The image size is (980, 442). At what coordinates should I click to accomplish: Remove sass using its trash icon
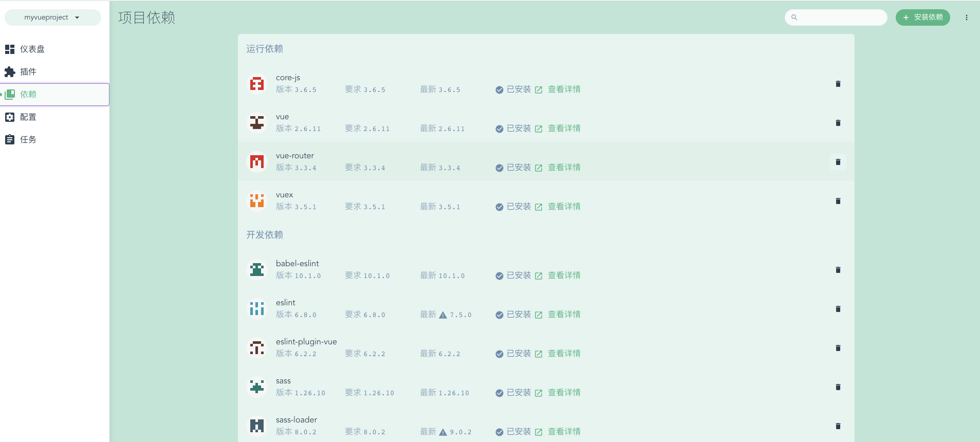pyautogui.click(x=838, y=387)
